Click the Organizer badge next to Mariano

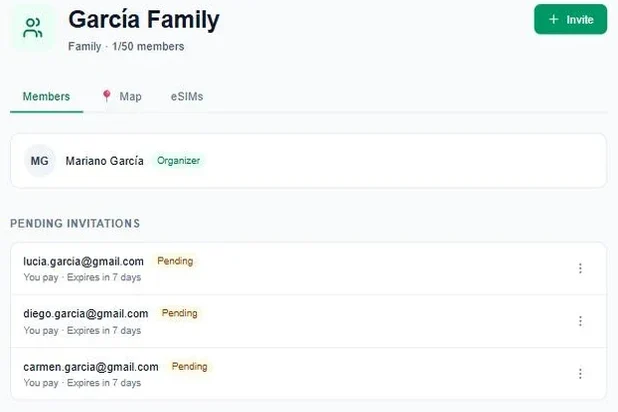point(179,160)
